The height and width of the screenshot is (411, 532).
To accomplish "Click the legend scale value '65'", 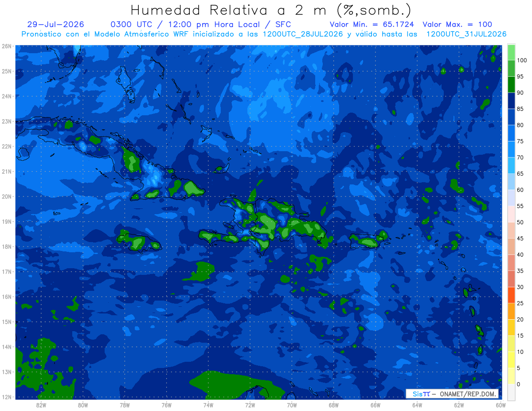I will pos(520,173).
